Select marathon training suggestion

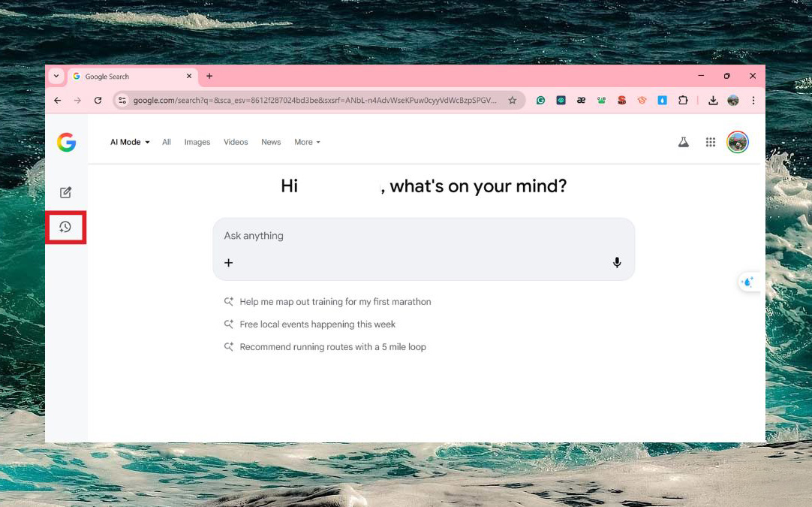[335, 302]
